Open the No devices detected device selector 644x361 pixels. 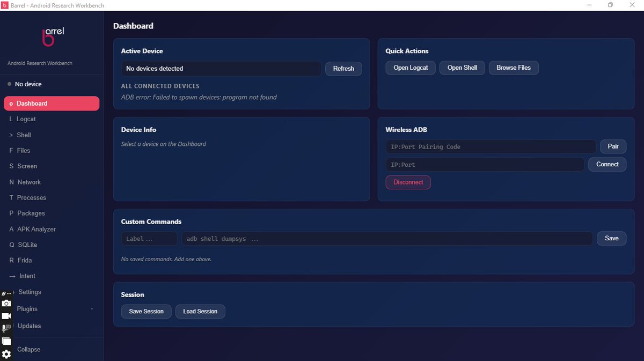221,69
